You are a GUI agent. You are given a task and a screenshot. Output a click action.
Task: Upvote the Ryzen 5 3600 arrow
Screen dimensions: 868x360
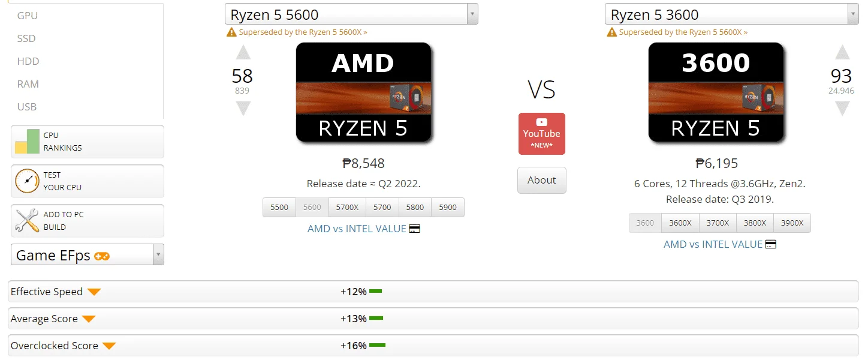842,53
